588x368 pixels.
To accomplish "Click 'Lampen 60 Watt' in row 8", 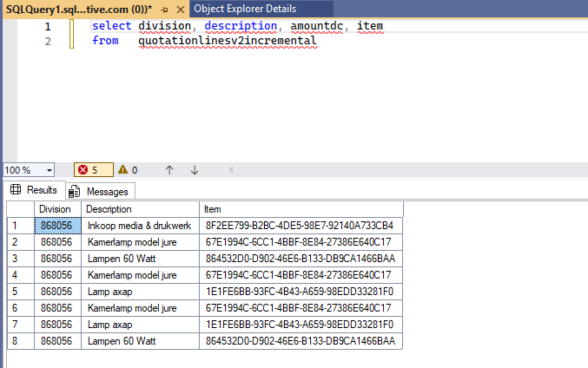I will (140, 341).
